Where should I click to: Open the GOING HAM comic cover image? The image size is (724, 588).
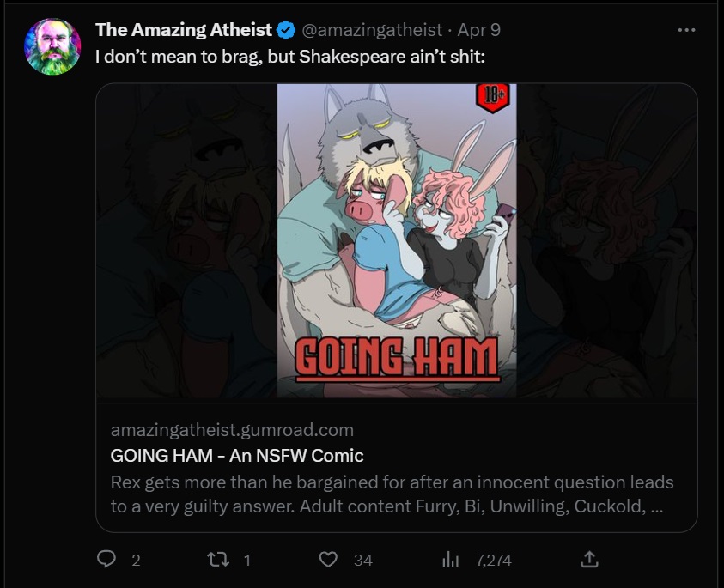point(397,240)
